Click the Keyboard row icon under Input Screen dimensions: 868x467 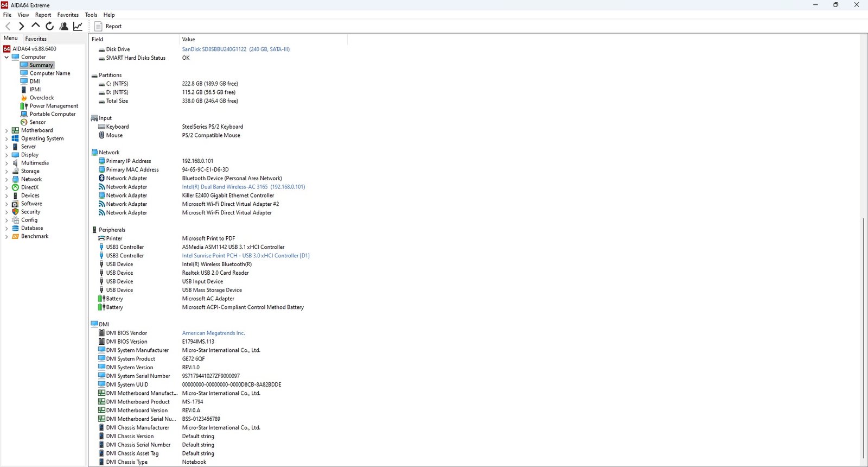click(x=101, y=127)
